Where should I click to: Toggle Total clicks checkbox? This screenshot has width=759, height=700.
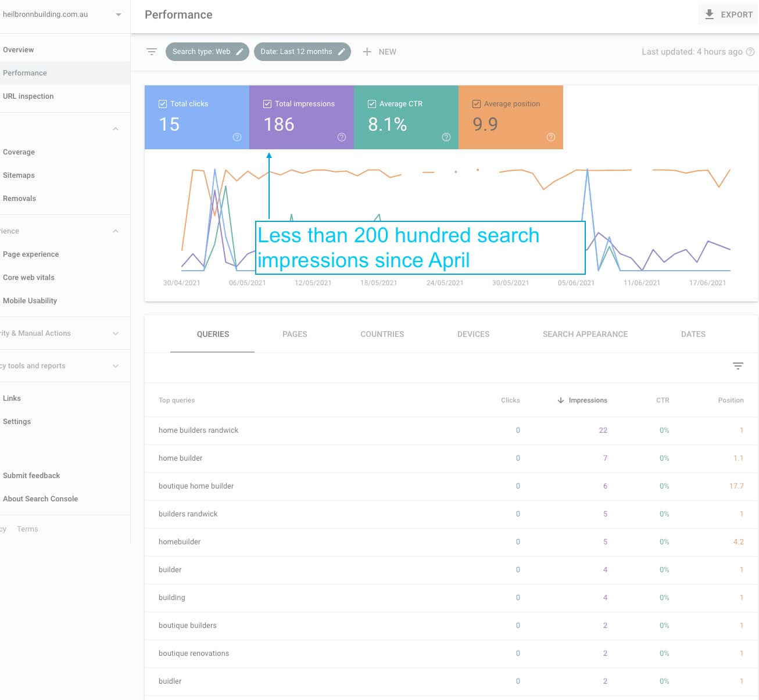coord(163,104)
